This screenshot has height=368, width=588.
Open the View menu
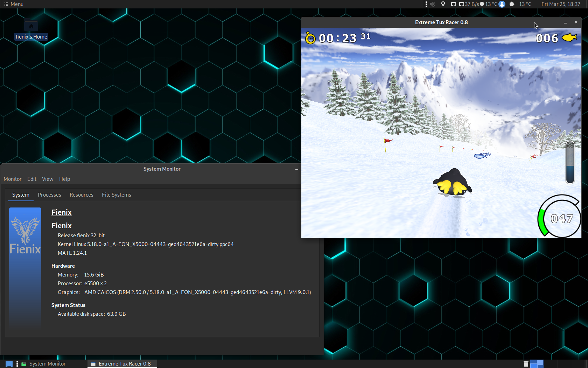(48, 179)
